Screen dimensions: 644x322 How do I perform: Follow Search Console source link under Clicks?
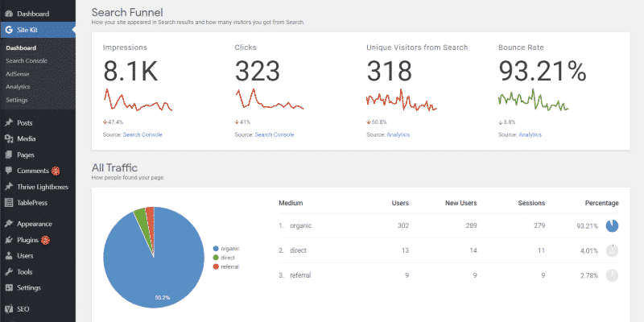(275, 134)
